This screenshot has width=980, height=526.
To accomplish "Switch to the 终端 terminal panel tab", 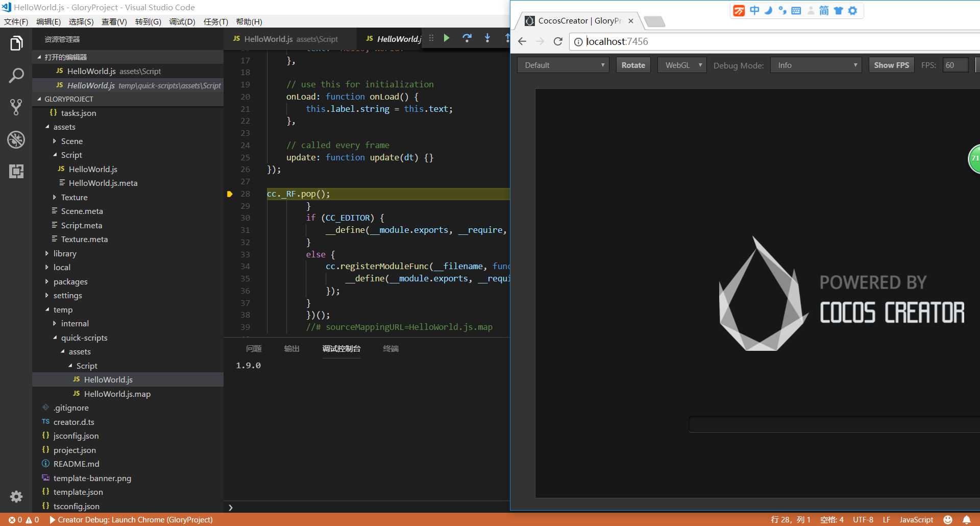I will tap(390, 349).
